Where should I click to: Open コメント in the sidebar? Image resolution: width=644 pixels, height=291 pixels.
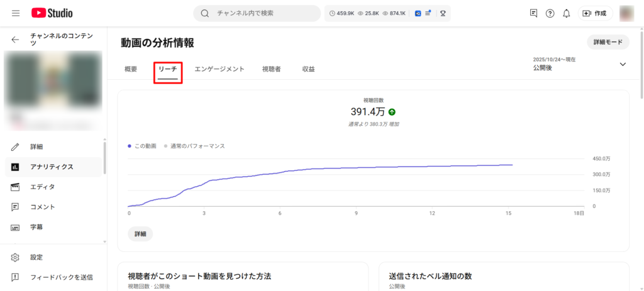pyautogui.click(x=42, y=207)
